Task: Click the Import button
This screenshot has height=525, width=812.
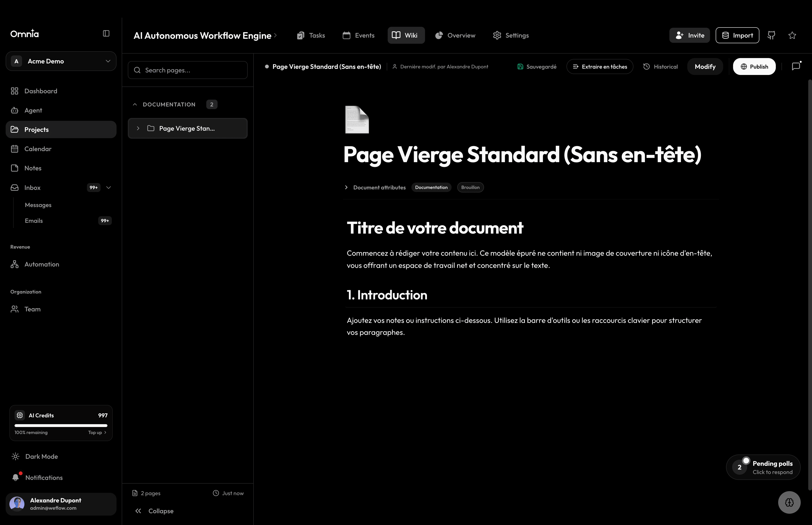Action: [x=737, y=35]
